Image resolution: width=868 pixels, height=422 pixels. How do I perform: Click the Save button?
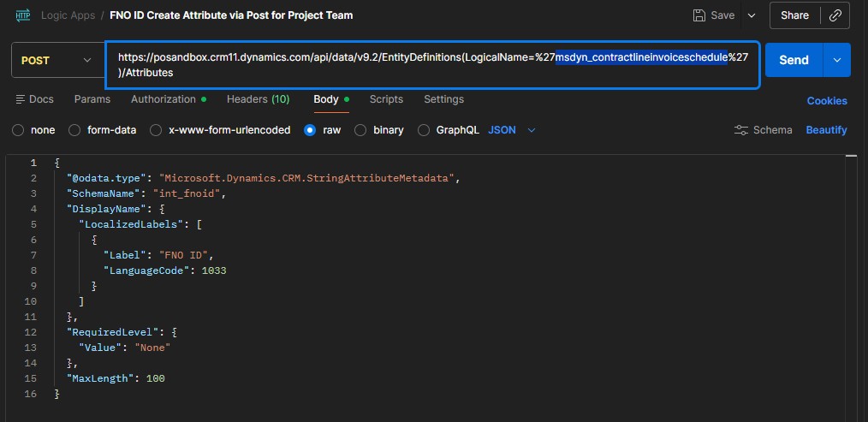tap(714, 15)
